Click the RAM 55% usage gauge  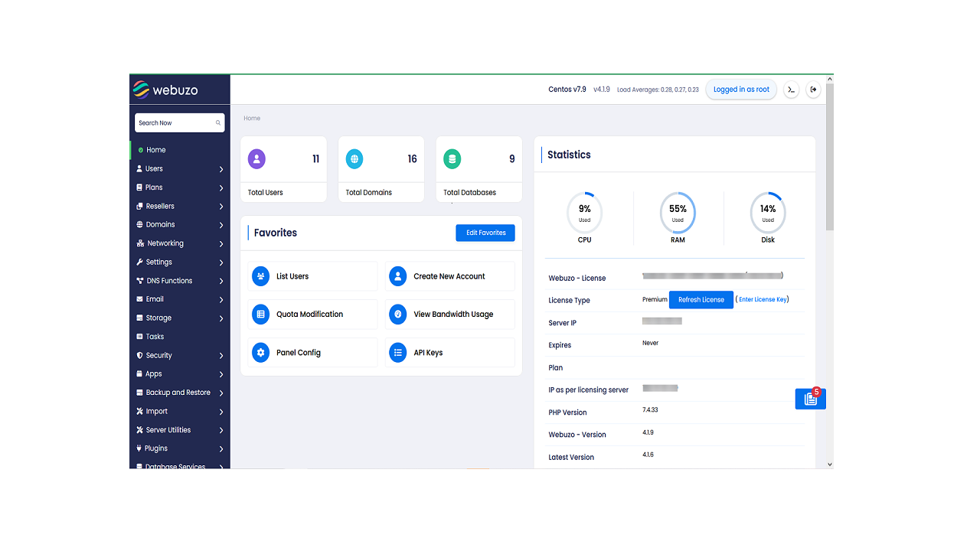(x=678, y=213)
